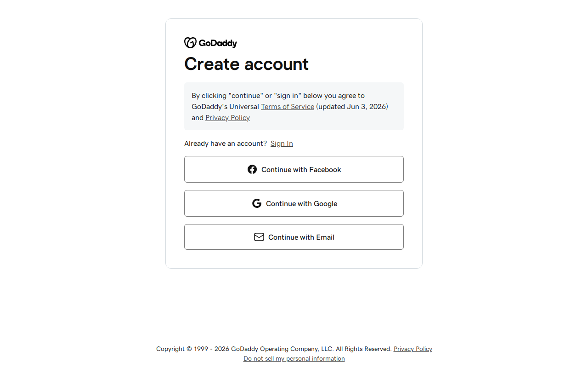Click the Create account heading
Viewport: 588px width, 368px height.
(246, 64)
